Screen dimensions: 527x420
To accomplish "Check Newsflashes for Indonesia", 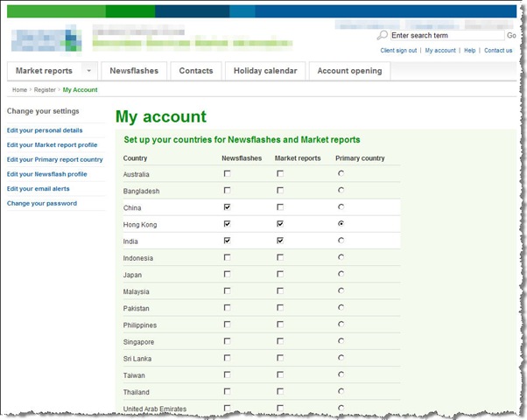I will (x=228, y=257).
